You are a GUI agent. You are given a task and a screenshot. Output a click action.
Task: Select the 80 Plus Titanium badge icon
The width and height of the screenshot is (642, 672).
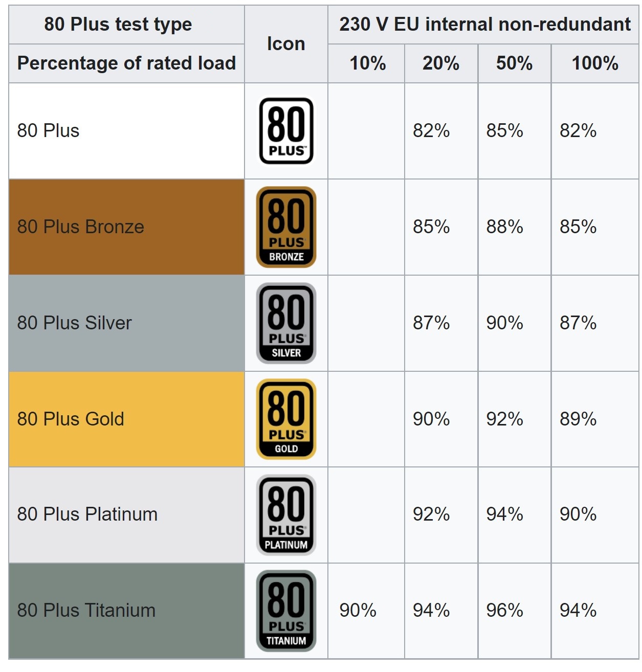[286, 611]
